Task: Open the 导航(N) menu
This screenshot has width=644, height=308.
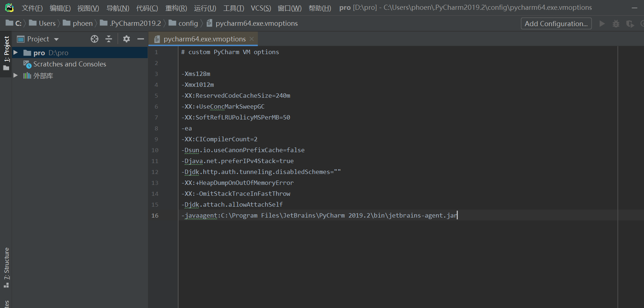Action: [x=118, y=8]
